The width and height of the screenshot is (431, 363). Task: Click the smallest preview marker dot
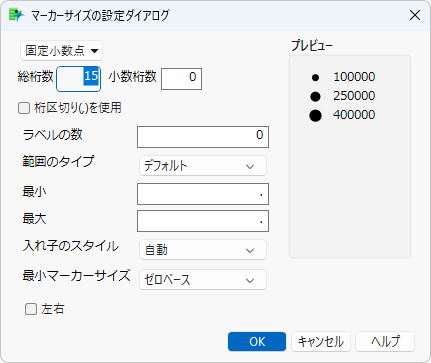315,78
